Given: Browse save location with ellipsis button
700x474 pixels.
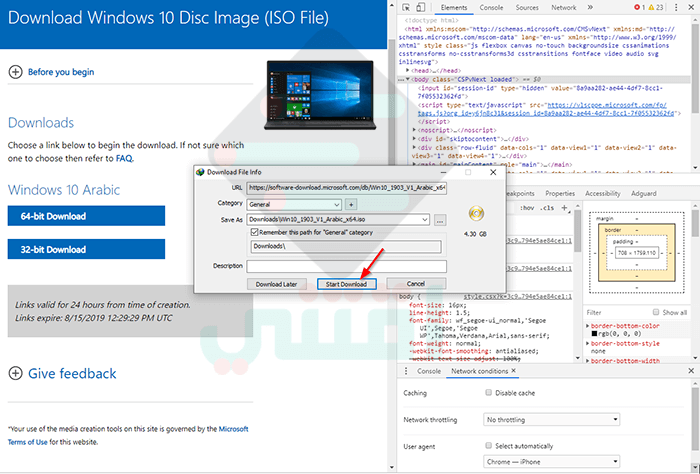Looking at the screenshot, I should [x=440, y=220].
